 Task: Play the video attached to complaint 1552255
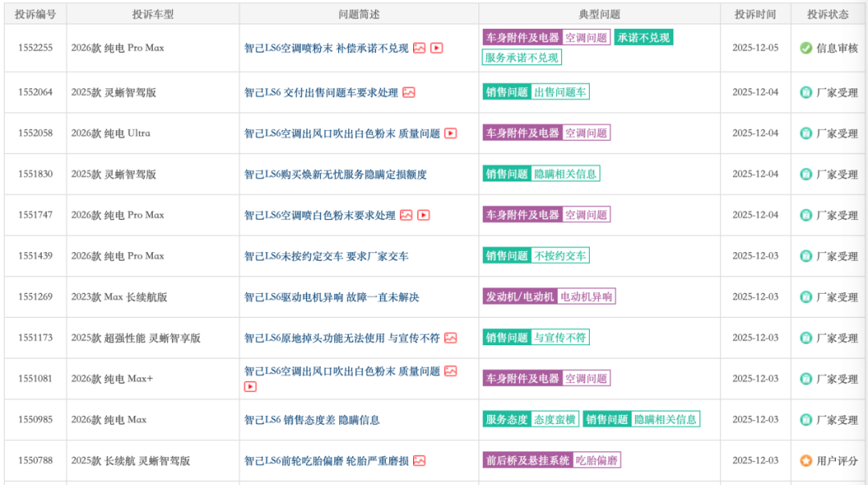click(436, 48)
